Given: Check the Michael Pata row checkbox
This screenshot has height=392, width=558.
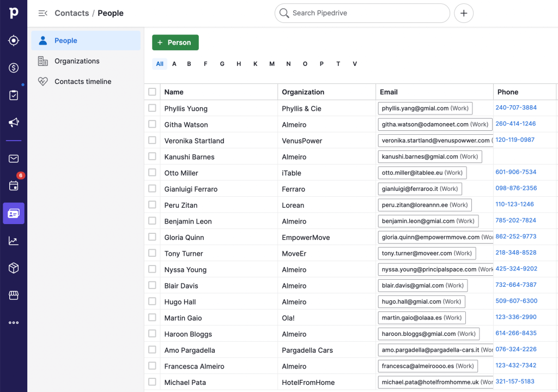Looking at the screenshot, I should [x=152, y=382].
